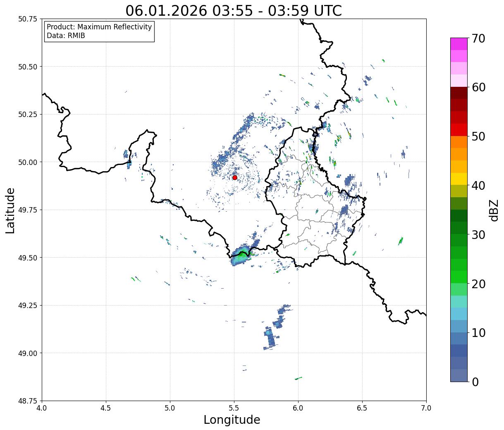Click the colorbar tick label 10

point(478,333)
